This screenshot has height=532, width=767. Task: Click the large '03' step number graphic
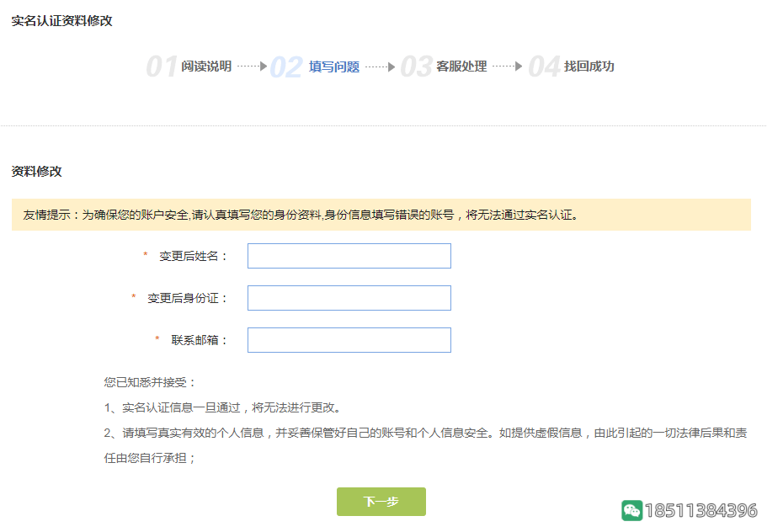(x=417, y=66)
